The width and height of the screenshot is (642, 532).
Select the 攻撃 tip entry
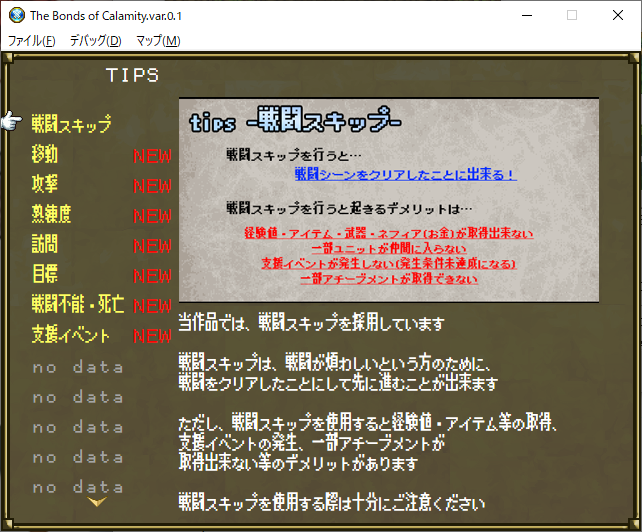pyautogui.click(x=45, y=184)
